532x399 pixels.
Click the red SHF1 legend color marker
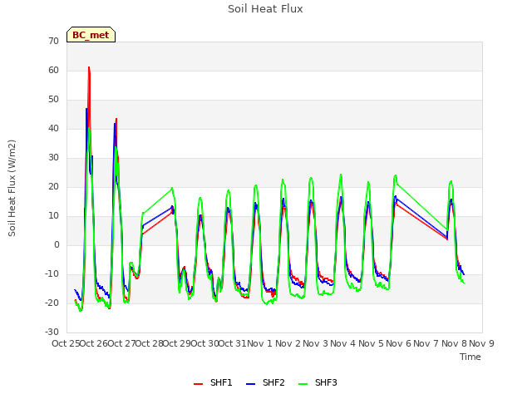tap(198, 384)
